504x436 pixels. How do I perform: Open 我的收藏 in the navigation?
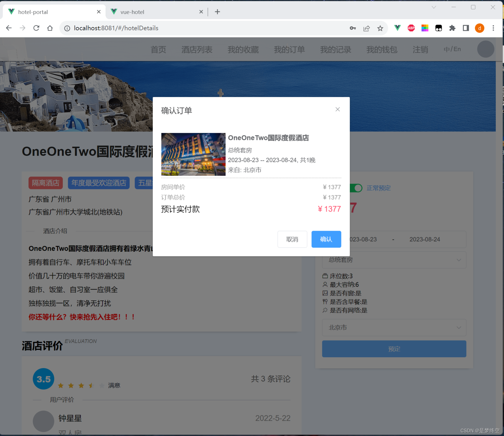pos(243,49)
